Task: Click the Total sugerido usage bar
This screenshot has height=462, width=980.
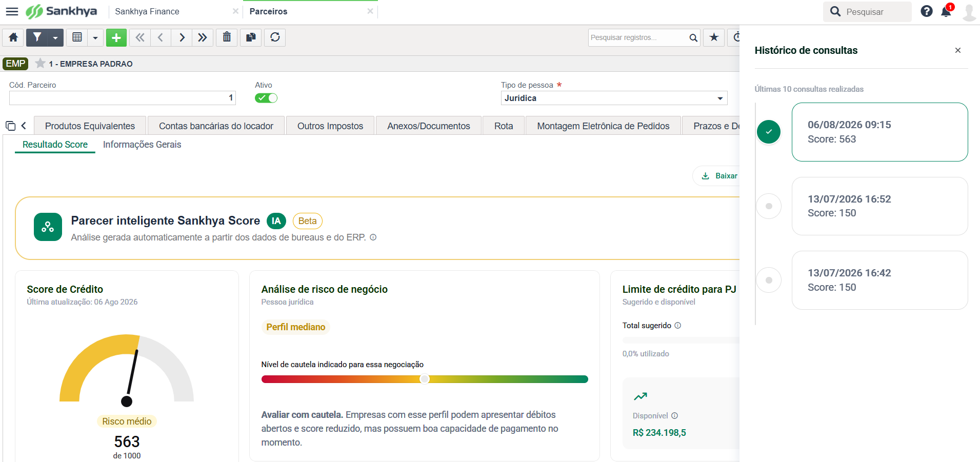Action: (x=681, y=340)
